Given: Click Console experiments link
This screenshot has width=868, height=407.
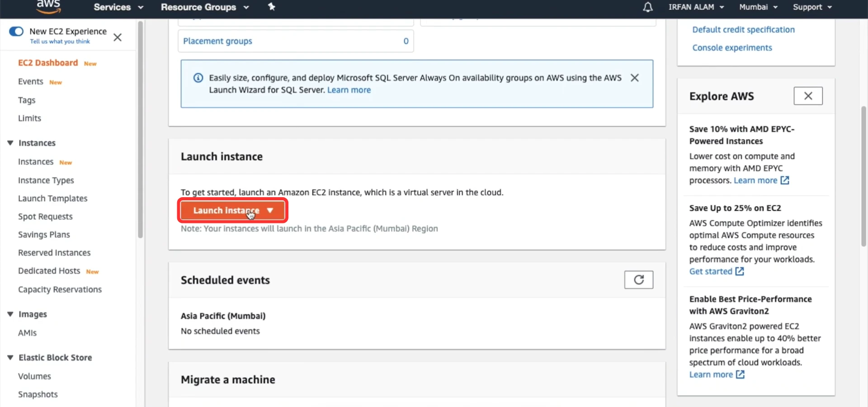Looking at the screenshot, I should 732,48.
